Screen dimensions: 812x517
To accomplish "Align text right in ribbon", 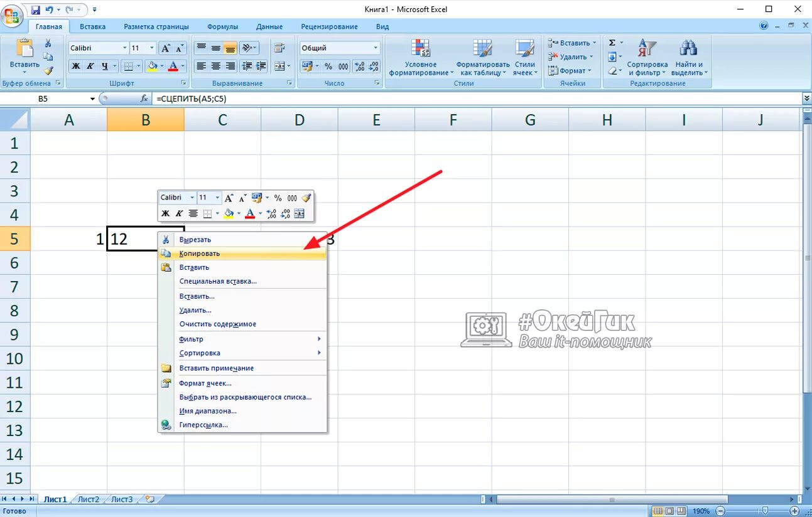I will tap(230, 66).
